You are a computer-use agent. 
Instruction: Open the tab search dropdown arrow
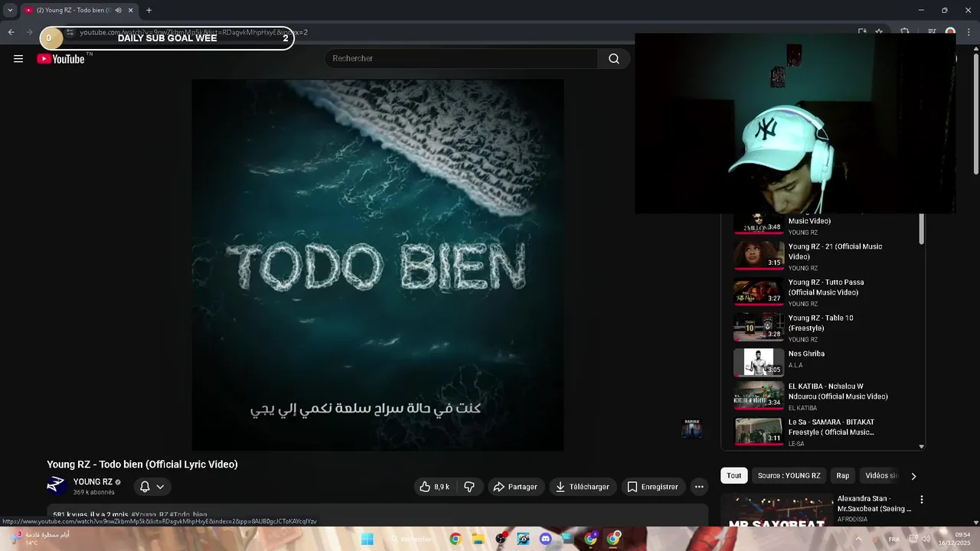10,11
